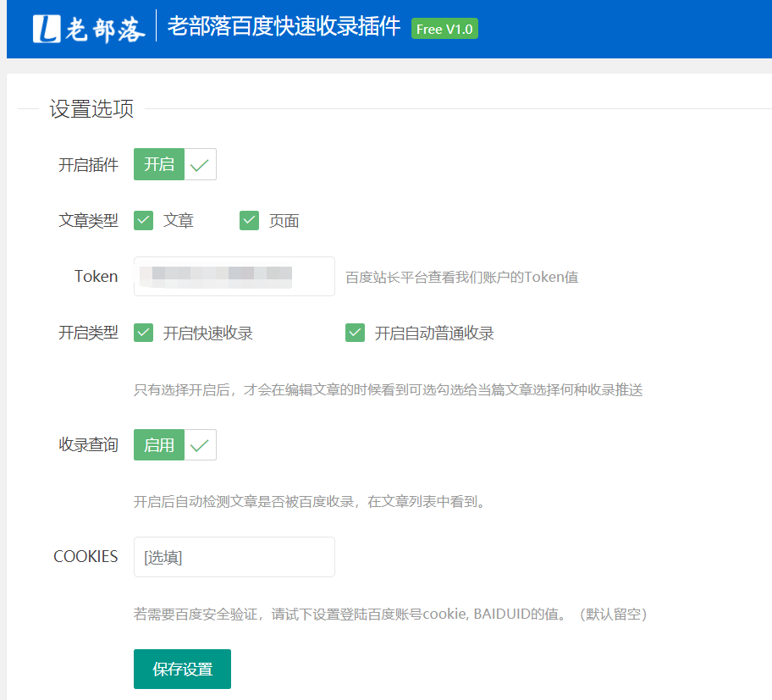The width and height of the screenshot is (772, 700).
Task: Save settings with the 保存设置 button
Action: (182, 669)
